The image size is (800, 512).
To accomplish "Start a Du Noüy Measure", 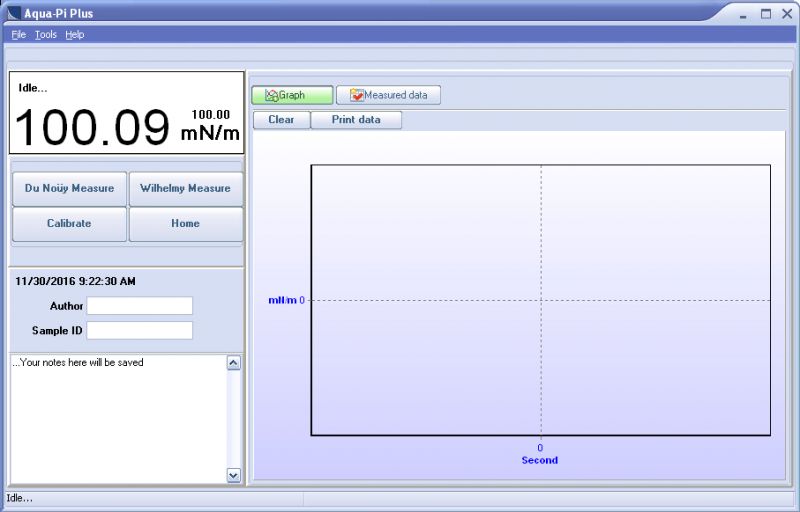I will 69,189.
